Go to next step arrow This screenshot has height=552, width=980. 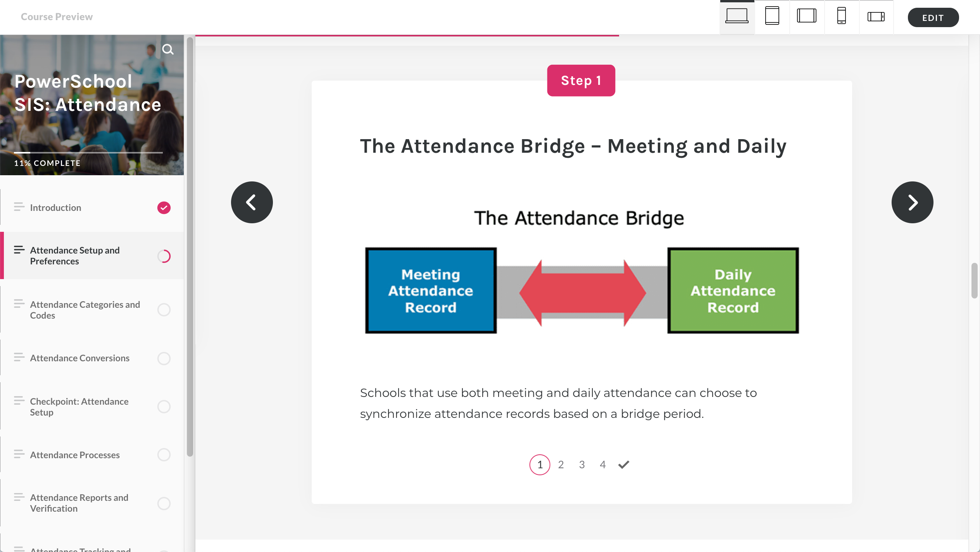[x=912, y=202]
